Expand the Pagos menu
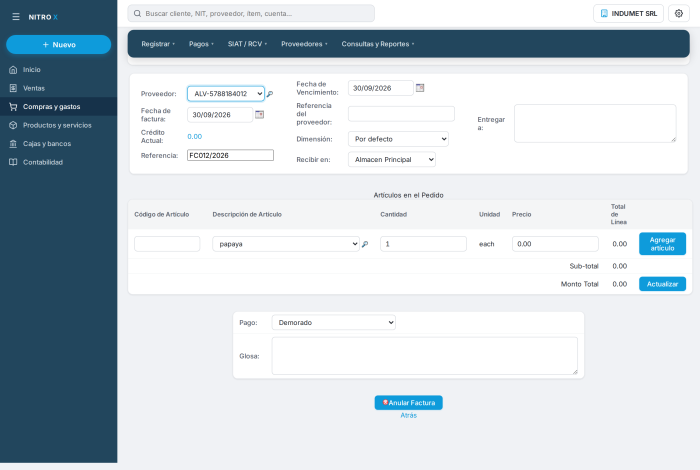This screenshot has height=470, width=700. [x=201, y=44]
